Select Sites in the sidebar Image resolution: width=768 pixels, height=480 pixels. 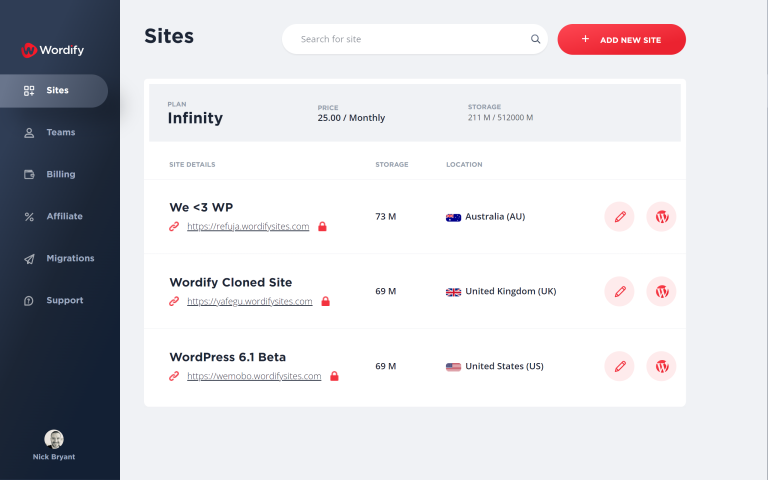[54, 91]
